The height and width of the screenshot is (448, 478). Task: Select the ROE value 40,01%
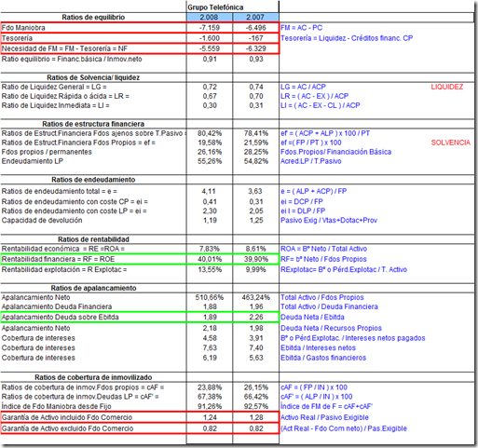(x=210, y=259)
